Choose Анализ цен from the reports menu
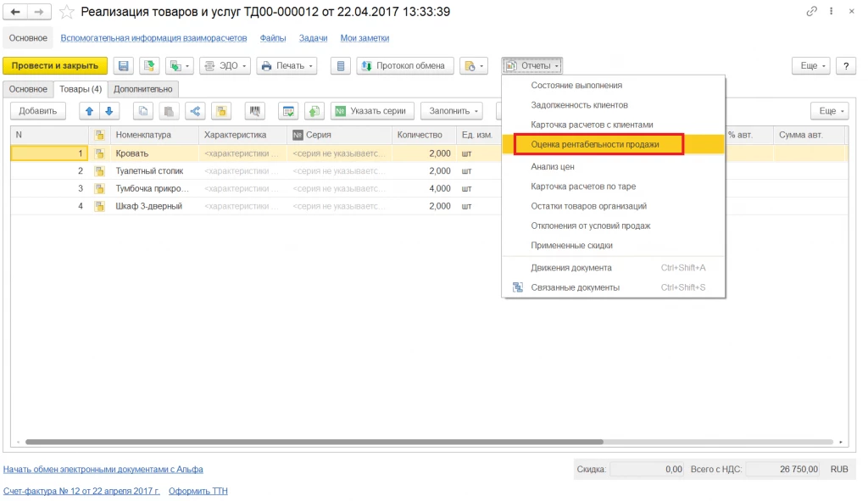The width and height of the screenshot is (868, 501). [613, 167]
